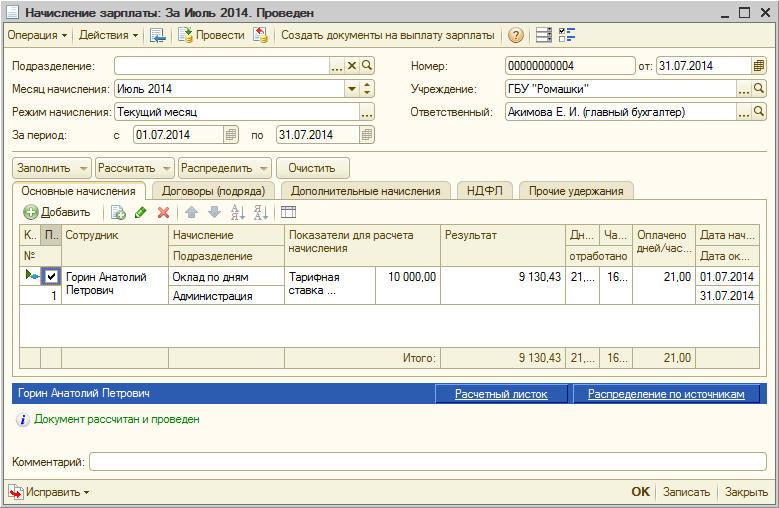
Task: Click the Номер field 0000000004
Action: [x=570, y=66]
